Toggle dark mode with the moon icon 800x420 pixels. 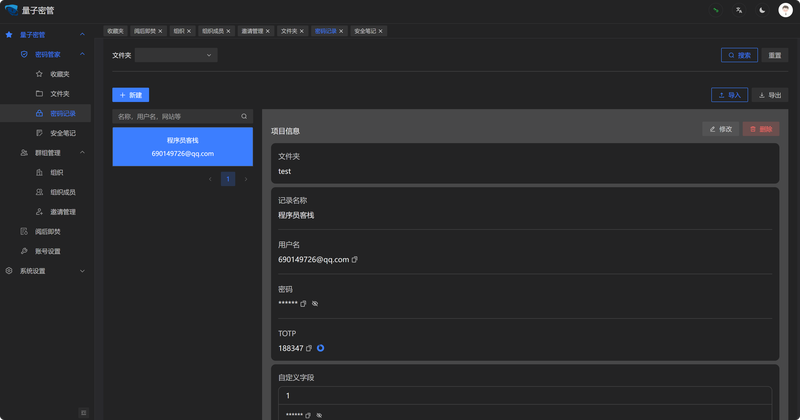point(762,10)
